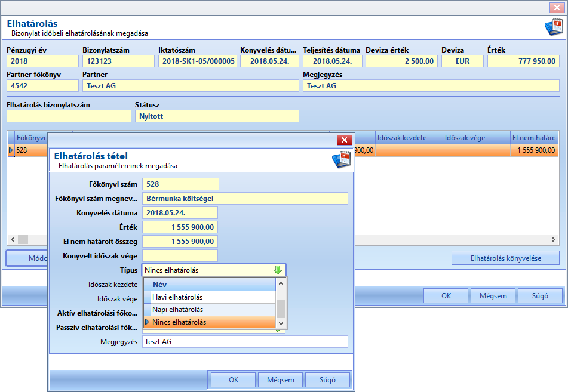The width and height of the screenshot is (568, 392).
Task: Click the Megjegyzés field in main window
Action: click(x=431, y=86)
